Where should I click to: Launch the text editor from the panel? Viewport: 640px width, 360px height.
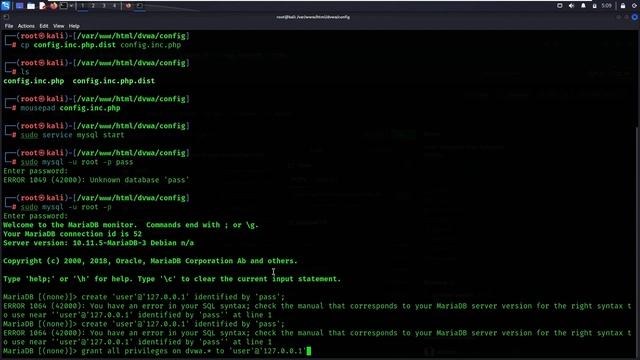(x=42, y=6)
